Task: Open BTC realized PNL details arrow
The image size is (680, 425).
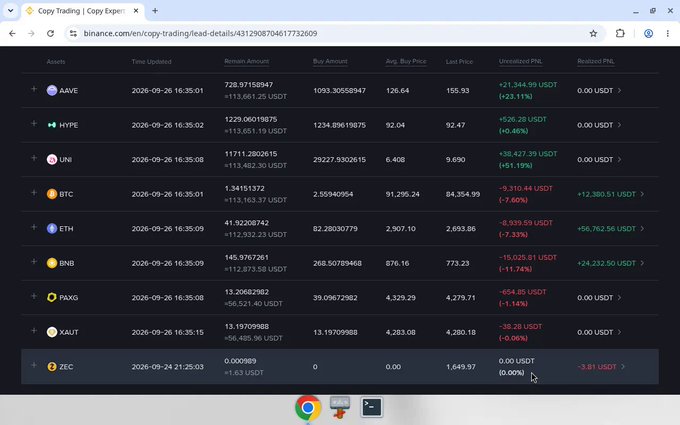Action: click(642, 194)
